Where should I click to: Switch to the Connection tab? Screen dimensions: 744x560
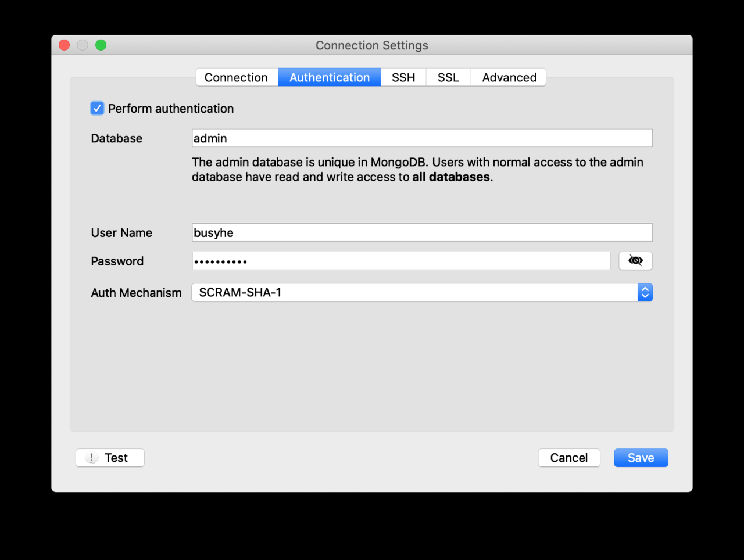point(236,77)
